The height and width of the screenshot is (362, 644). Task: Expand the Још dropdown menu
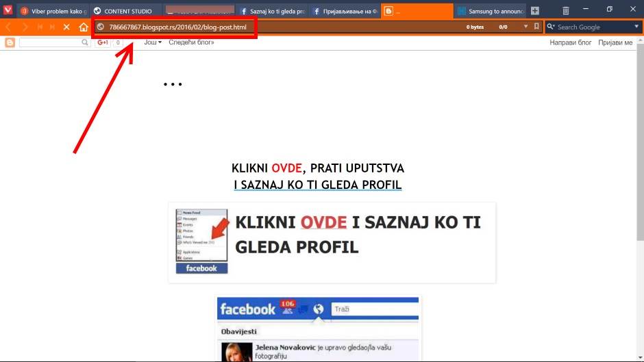coord(153,42)
